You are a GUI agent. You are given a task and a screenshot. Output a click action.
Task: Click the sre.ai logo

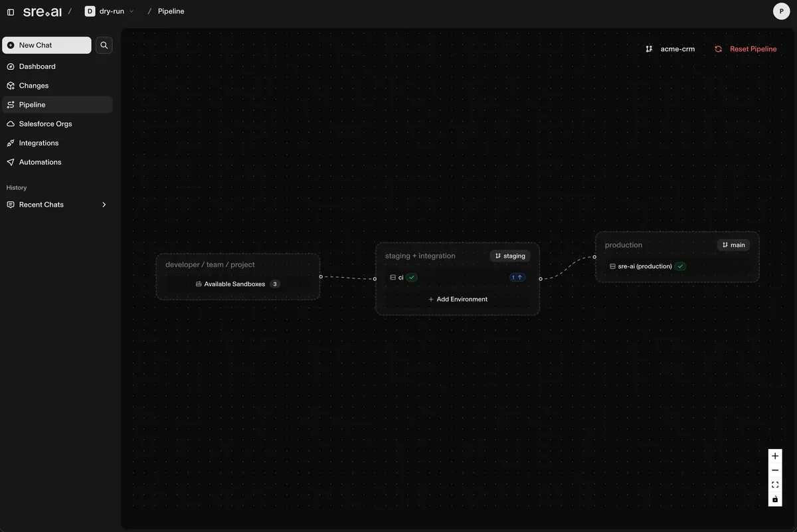point(43,11)
